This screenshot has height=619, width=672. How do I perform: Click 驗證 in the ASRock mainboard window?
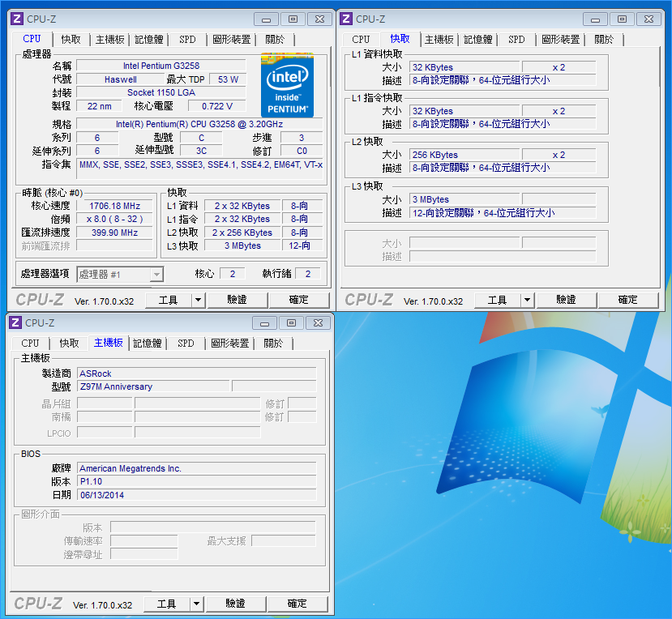pyautogui.click(x=235, y=604)
